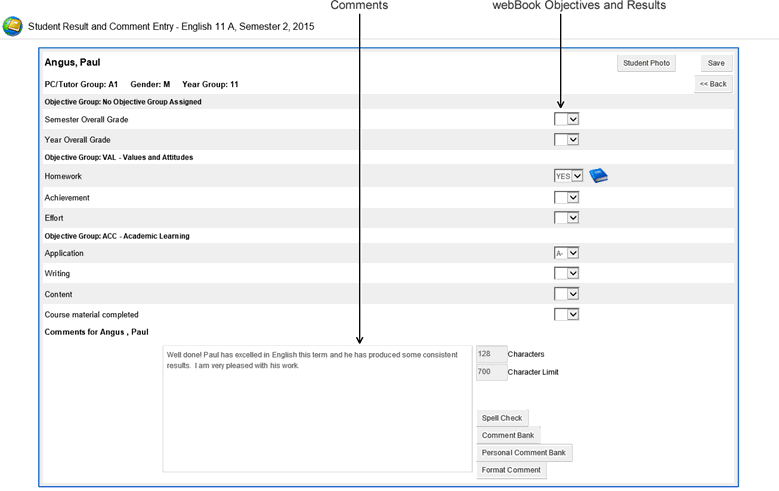The height and width of the screenshot is (491, 779).
Task: Open Writing result dropdown
Action: [x=566, y=273]
